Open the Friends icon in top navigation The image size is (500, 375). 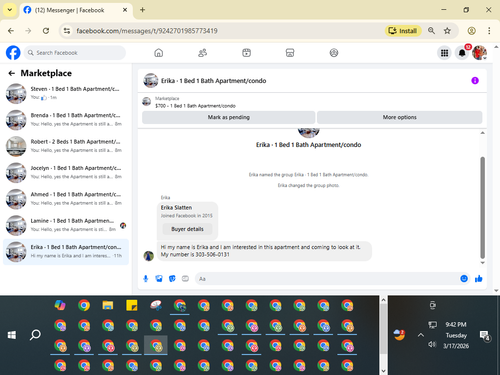202,53
